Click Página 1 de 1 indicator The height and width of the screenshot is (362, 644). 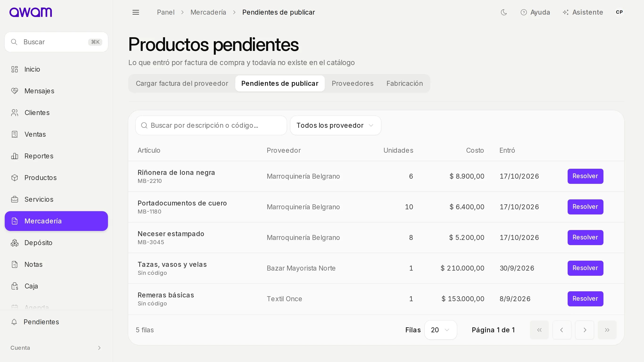point(493,330)
